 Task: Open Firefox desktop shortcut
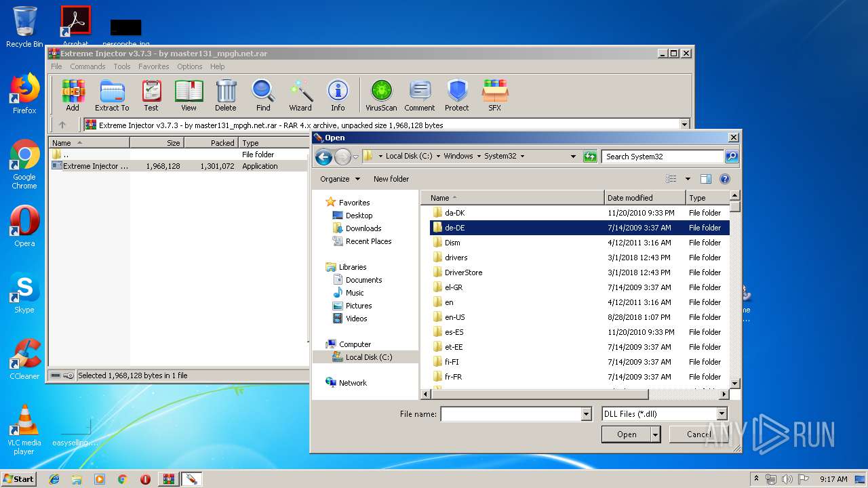tap(24, 94)
